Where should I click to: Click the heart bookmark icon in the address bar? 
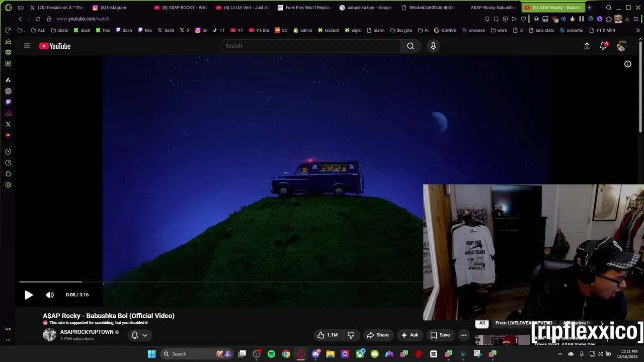pos(523,19)
